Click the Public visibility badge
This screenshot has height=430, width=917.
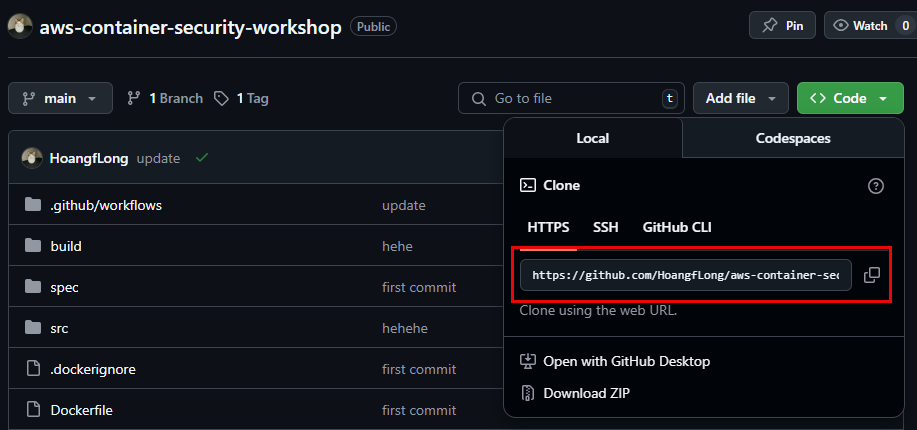tap(373, 26)
